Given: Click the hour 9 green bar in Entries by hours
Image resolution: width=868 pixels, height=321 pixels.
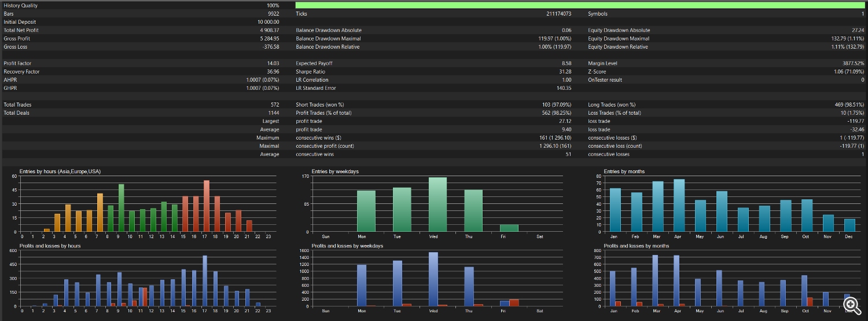Looking at the screenshot, I should (122, 208).
